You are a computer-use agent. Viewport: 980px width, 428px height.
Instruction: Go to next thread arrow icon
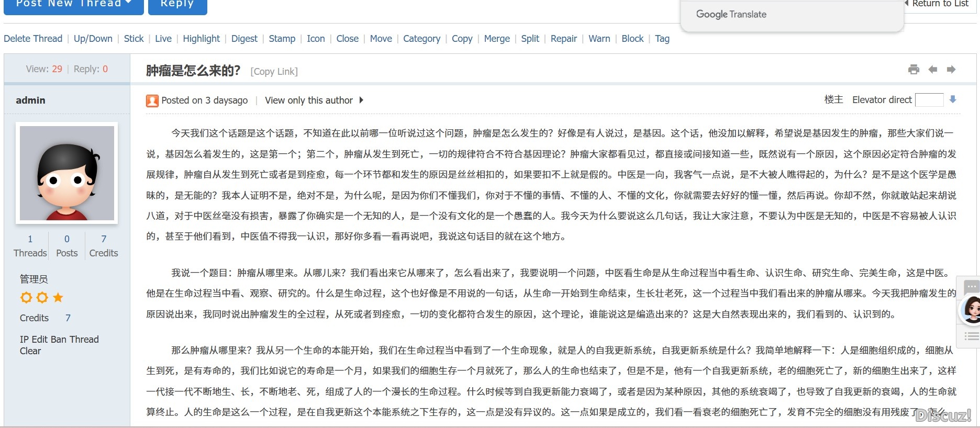click(x=951, y=70)
